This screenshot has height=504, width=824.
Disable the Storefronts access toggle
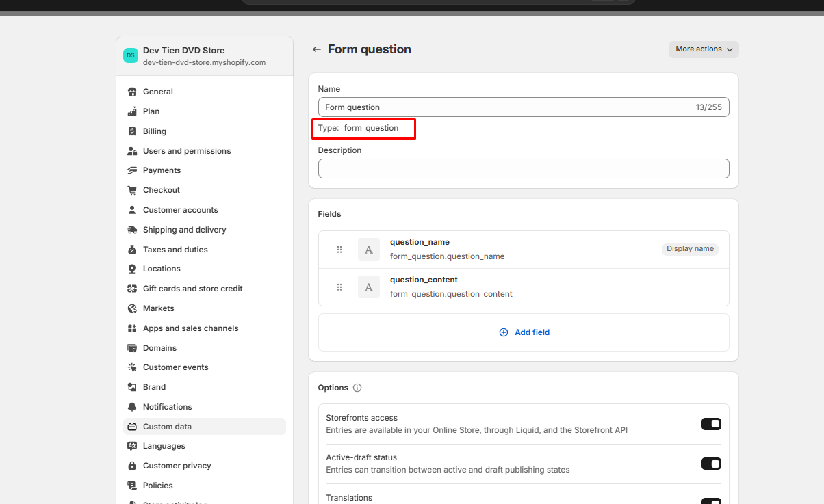(x=711, y=424)
